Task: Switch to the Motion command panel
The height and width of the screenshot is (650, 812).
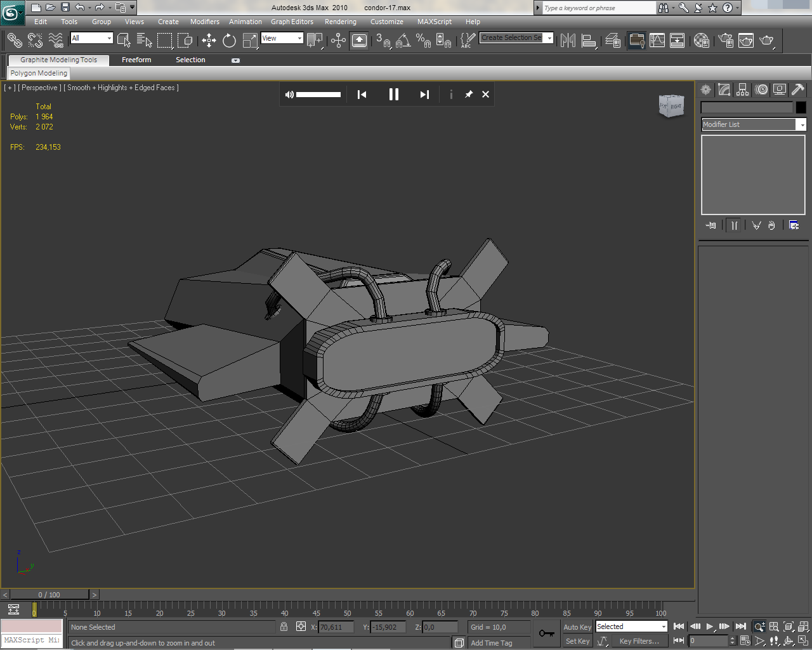Action: click(761, 90)
